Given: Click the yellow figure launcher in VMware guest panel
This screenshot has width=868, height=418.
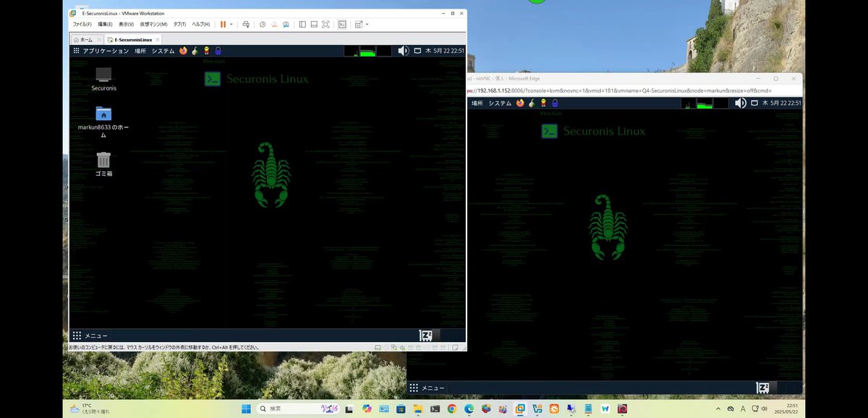Looking at the screenshot, I should [206, 51].
